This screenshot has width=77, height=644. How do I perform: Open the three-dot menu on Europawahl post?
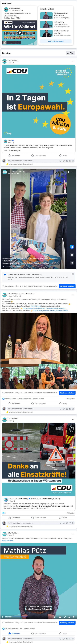(73, 61)
